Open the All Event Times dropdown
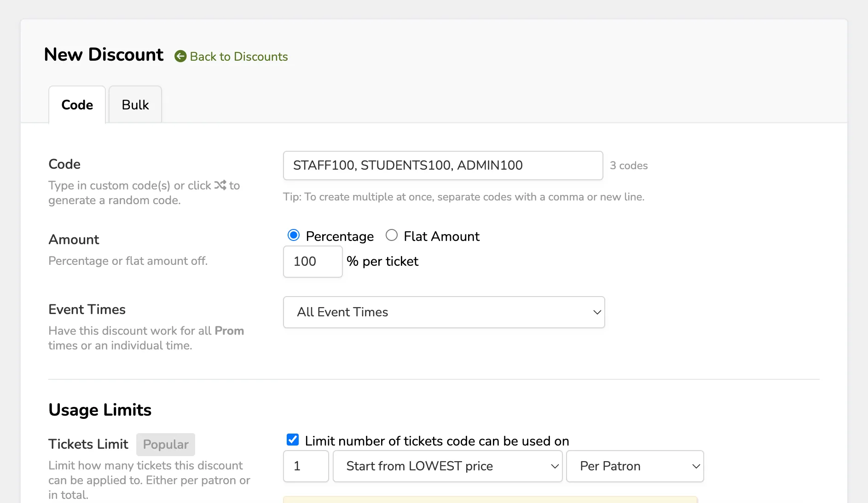Viewport: 868px width, 503px height. pyautogui.click(x=444, y=312)
